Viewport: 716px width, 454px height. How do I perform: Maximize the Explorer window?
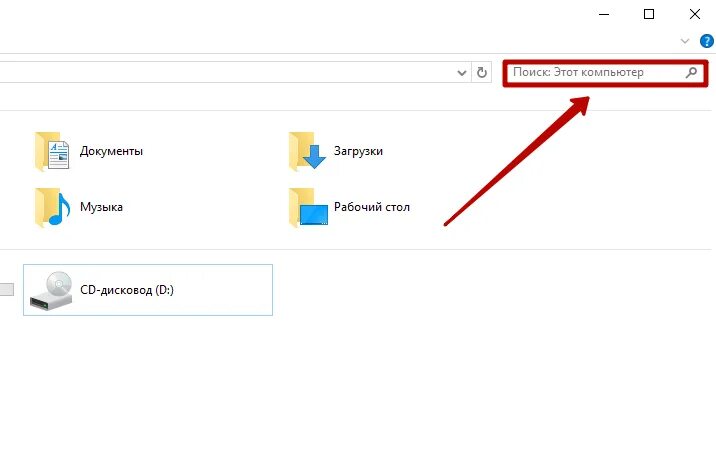[649, 15]
